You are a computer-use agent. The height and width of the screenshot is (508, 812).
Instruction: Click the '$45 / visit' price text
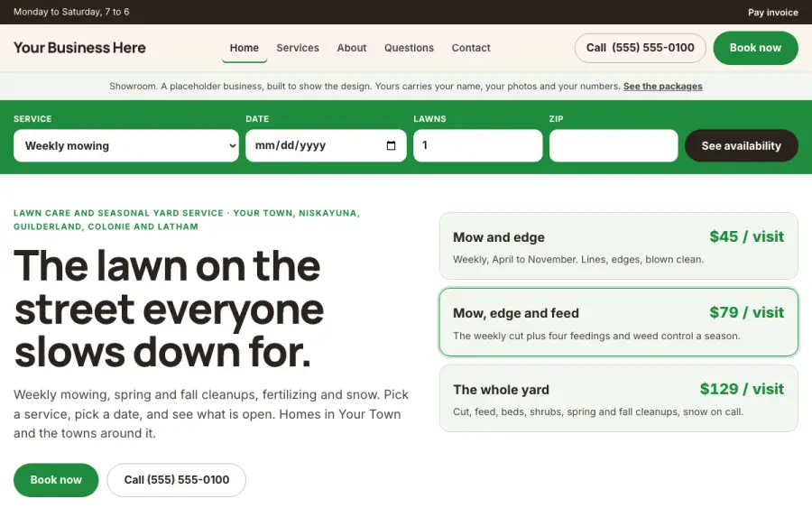(x=746, y=236)
